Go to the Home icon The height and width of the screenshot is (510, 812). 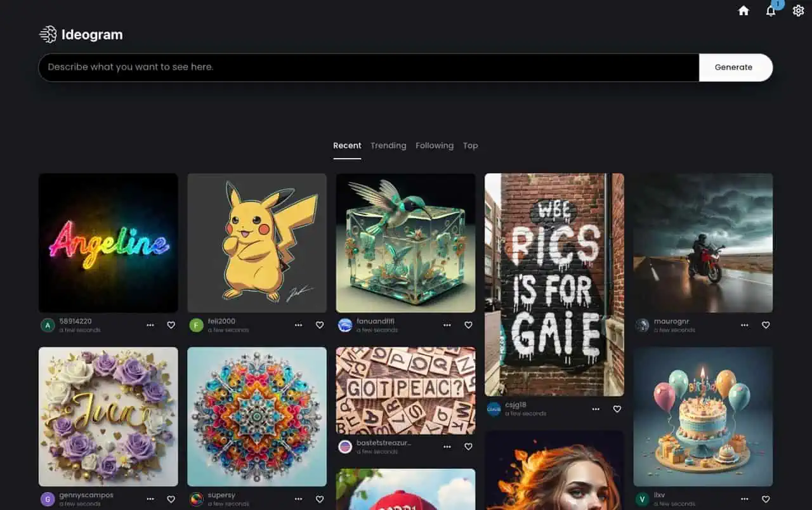click(x=743, y=11)
